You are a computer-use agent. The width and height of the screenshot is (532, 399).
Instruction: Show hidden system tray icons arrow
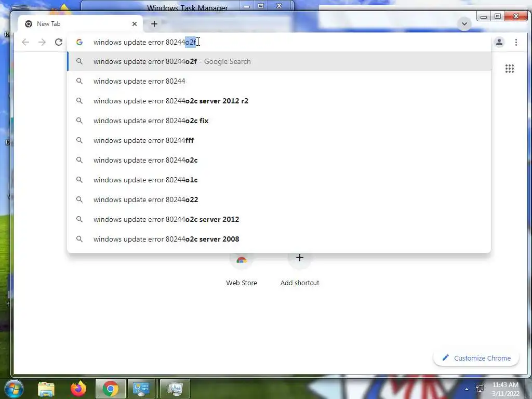pyautogui.click(x=467, y=389)
